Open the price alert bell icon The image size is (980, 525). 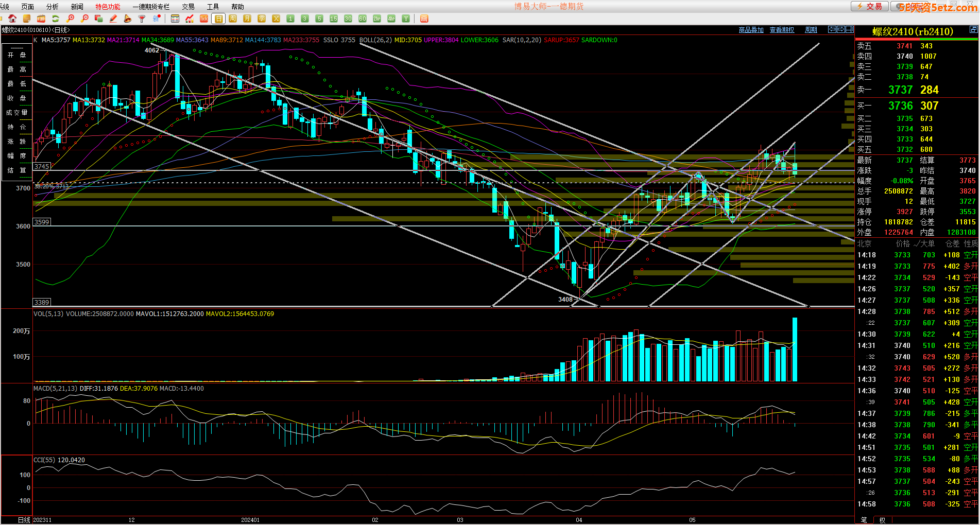pyautogui.click(x=128, y=19)
